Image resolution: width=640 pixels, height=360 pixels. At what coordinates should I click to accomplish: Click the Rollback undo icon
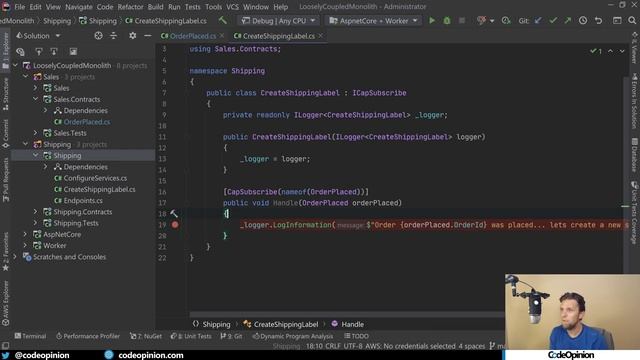point(598,20)
